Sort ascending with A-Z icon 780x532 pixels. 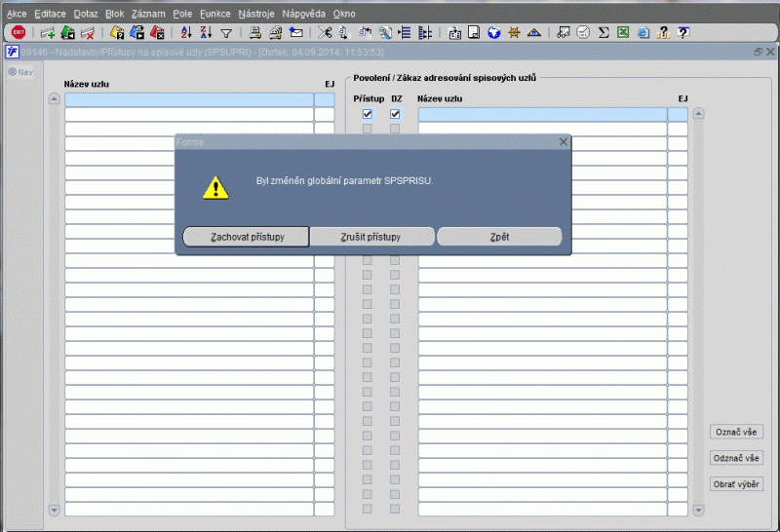coord(186,33)
